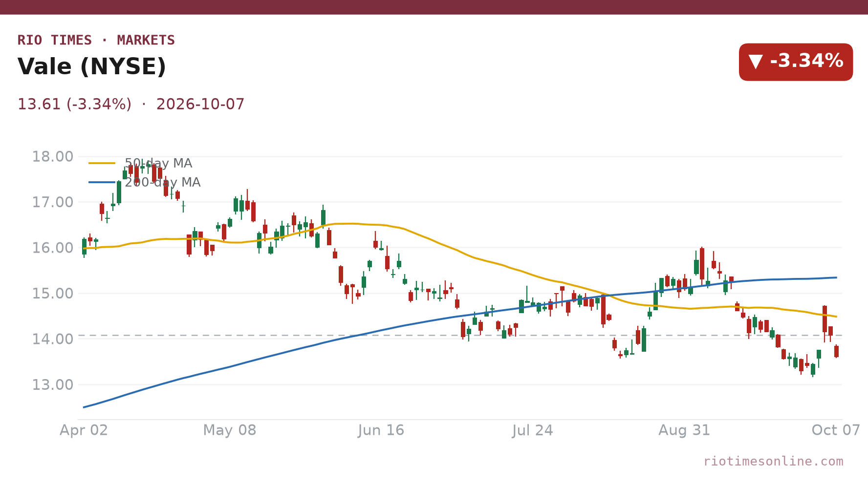Click the Apr 02 date label
Viewport: 868px width, 488px height.
pos(84,430)
